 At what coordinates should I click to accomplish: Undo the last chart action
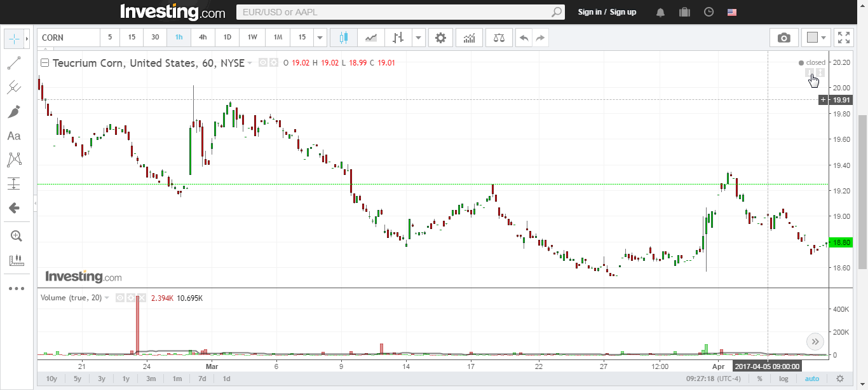[x=524, y=38]
